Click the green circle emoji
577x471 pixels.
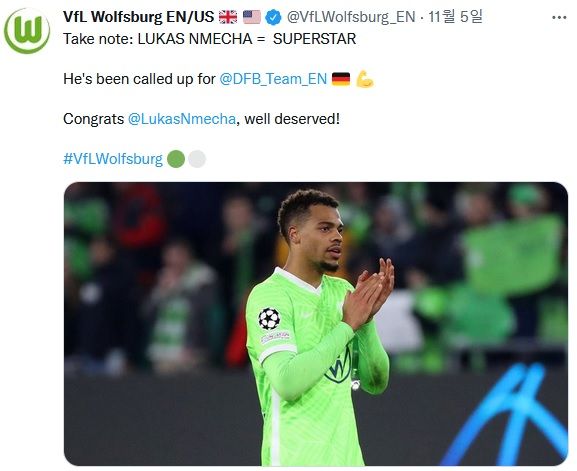176,159
